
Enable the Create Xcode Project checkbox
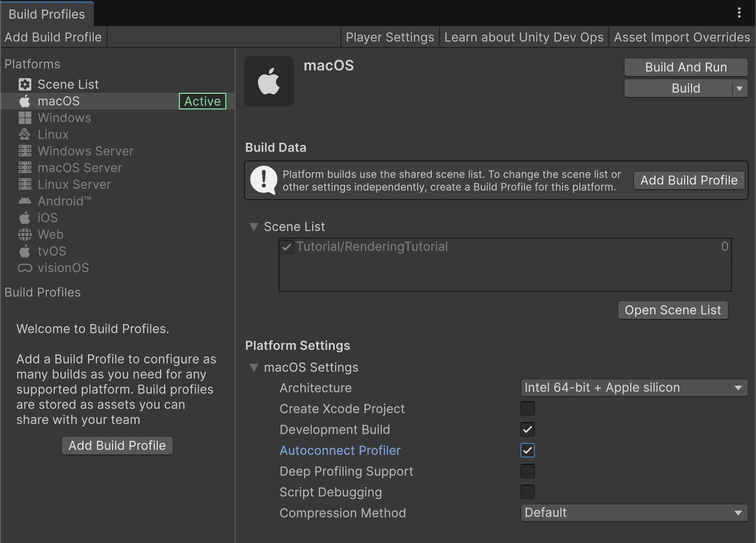(x=528, y=409)
